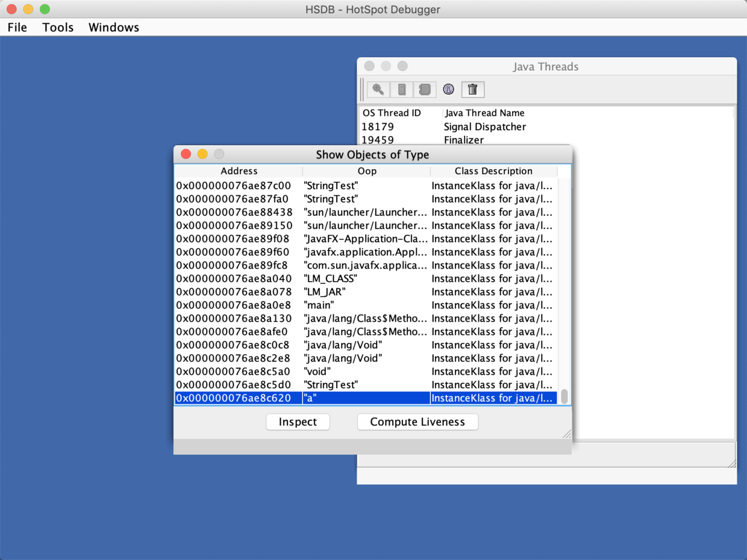Viewport: 747px width, 560px height.
Task: Click the Stack Memory toolbar icon
Action: point(401,90)
